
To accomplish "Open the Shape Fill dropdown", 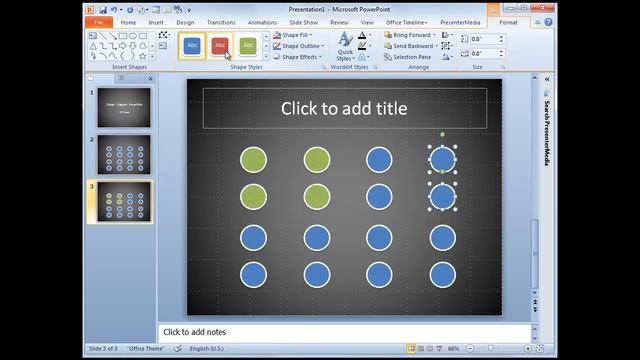I will (x=293, y=35).
